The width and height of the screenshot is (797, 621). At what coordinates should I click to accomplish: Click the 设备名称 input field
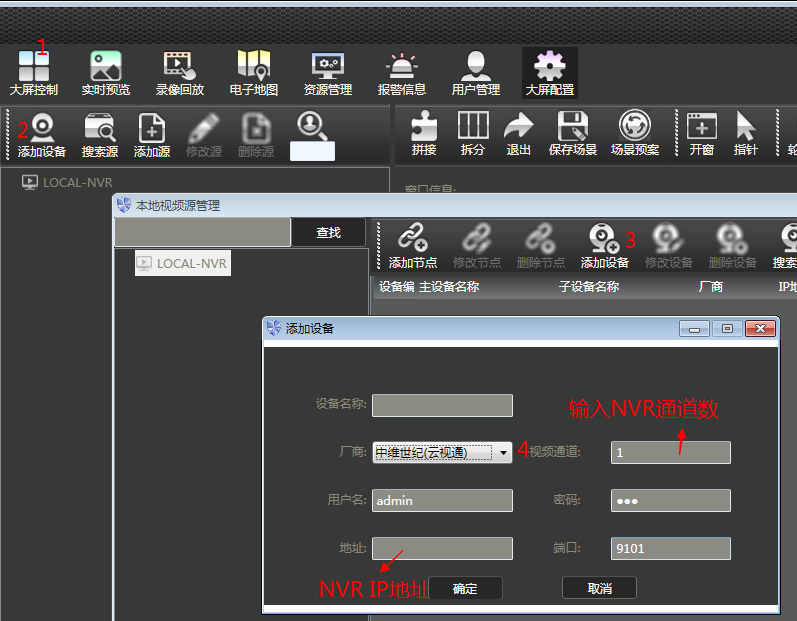point(442,405)
